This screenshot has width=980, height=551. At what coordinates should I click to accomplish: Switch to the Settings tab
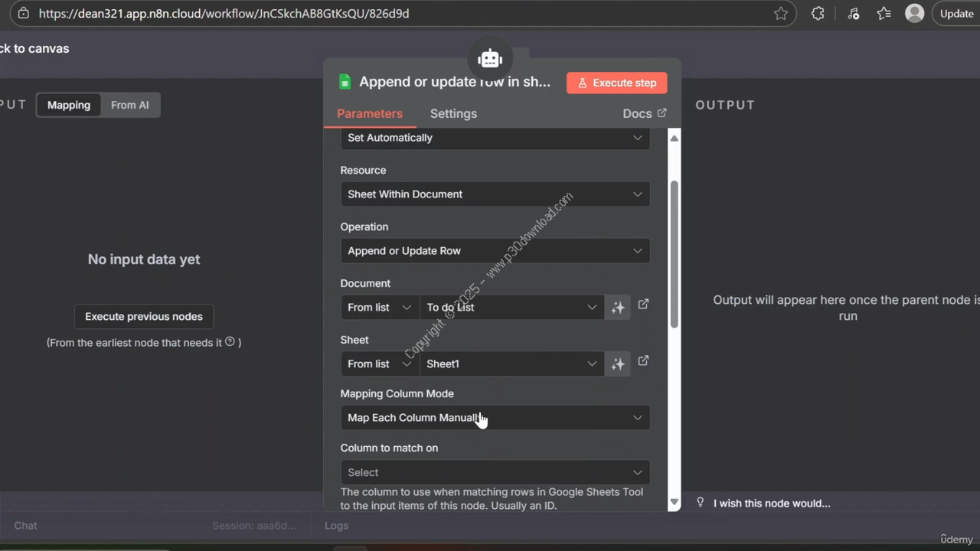(x=453, y=113)
